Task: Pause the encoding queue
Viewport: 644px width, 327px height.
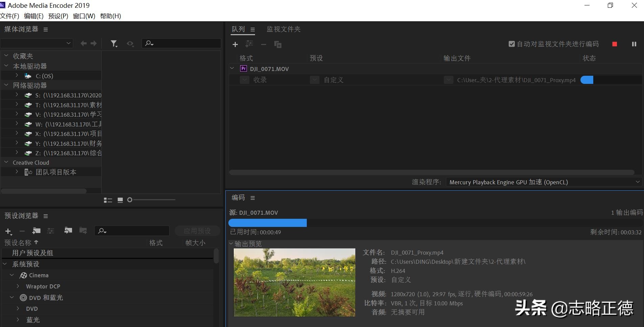Action: [634, 44]
